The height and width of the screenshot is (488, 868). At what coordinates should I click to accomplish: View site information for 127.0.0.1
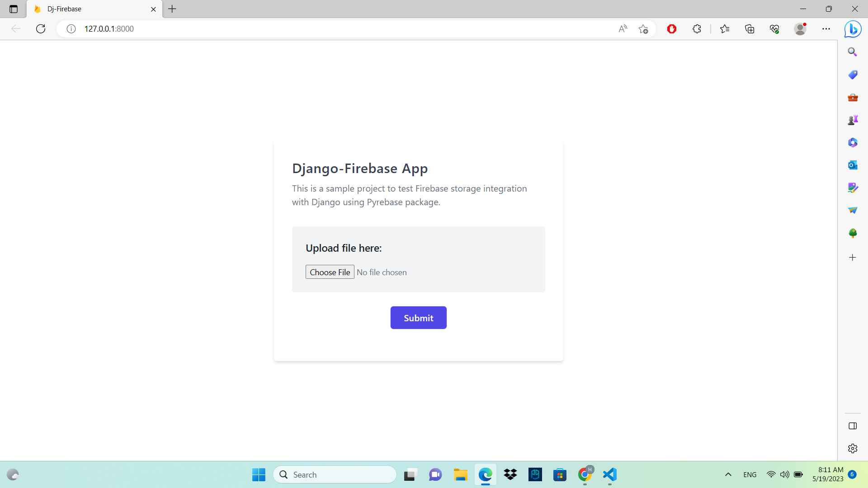(71, 28)
